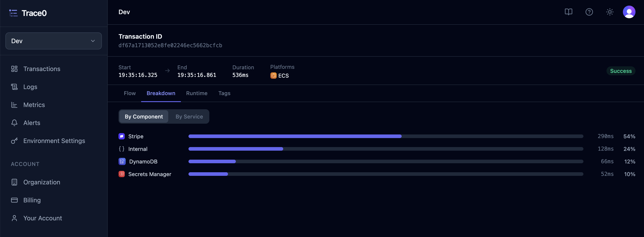The image size is (644, 237).
Task: Click the Dev page title in header
Action: click(124, 12)
